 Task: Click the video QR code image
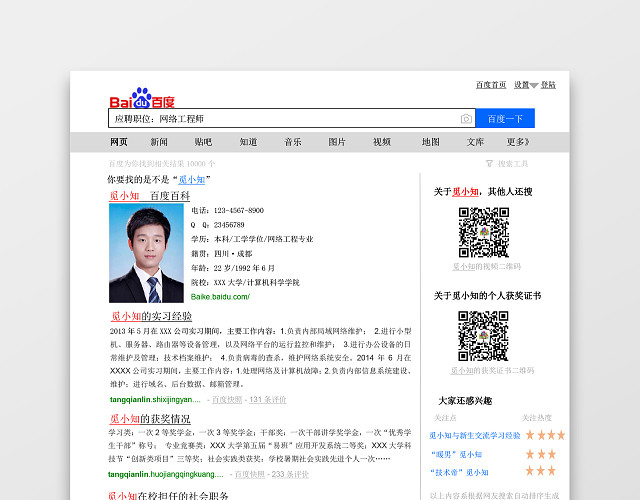click(x=484, y=232)
